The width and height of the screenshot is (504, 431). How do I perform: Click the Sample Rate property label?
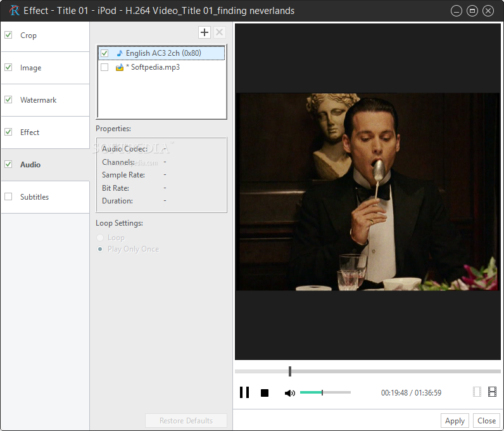[123, 175]
